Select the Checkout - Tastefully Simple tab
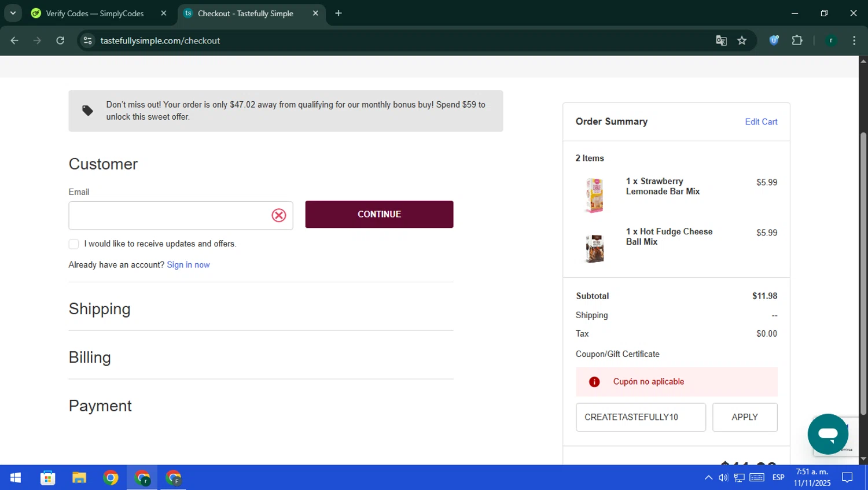The image size is (868, 490). coord(245,13)
